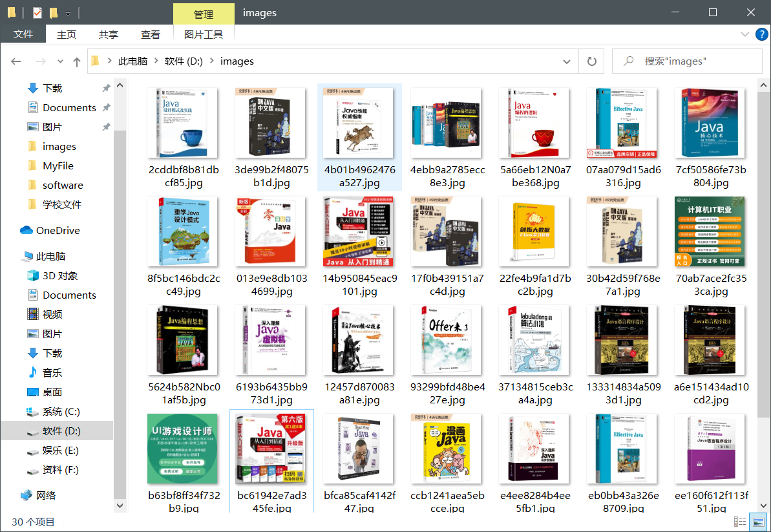Click file name 37134815ceb3ca4a.jpg
The height and width of the screenshot is (532, 771).
point(536,394)
